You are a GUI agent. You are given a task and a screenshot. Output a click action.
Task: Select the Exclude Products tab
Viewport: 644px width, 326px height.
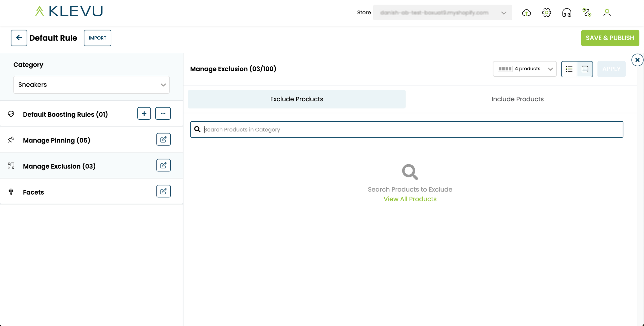pyautogui.click(x=297, y=99)
